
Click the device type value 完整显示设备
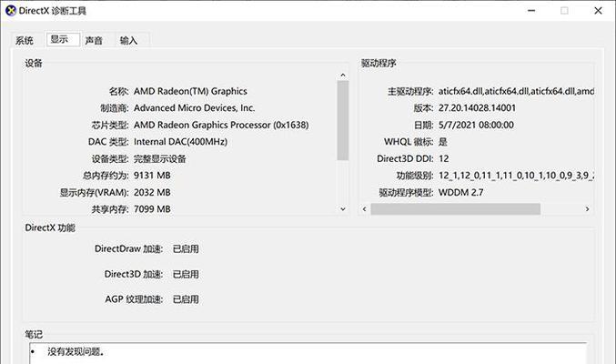160,159
